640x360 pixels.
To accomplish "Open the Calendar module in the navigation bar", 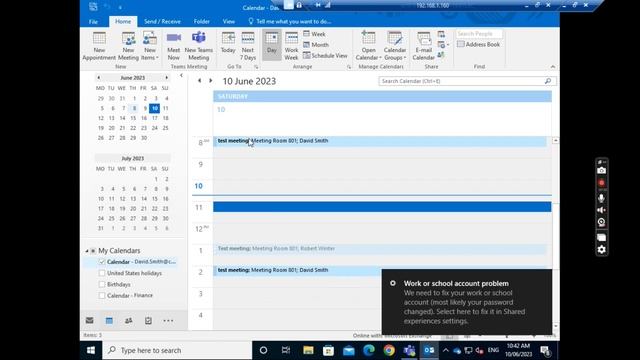I will click(109, 320).
